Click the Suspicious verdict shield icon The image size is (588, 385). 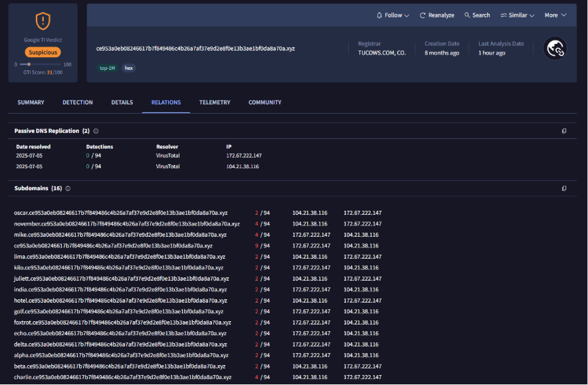click(x=43, y=21)
